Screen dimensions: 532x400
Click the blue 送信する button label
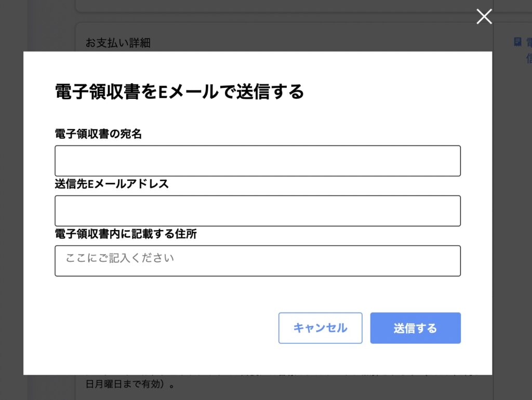coord(415,328)
